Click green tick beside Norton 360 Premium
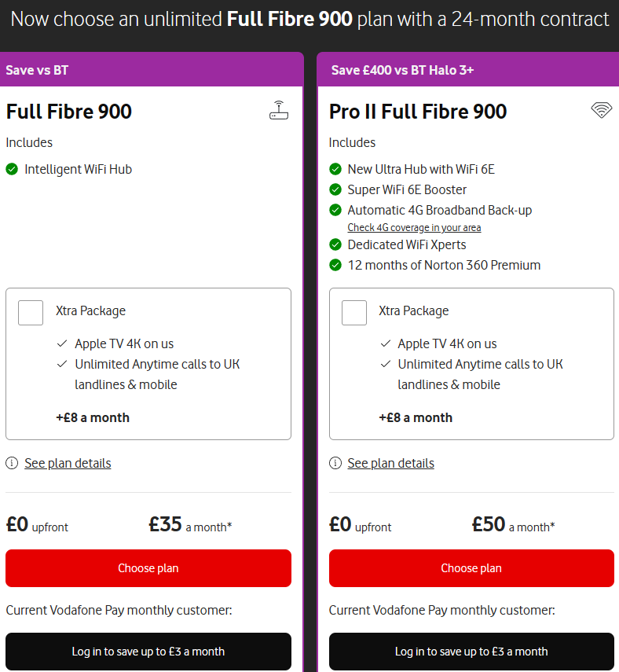The image size is (619, 672). click(x=335, y=265)
